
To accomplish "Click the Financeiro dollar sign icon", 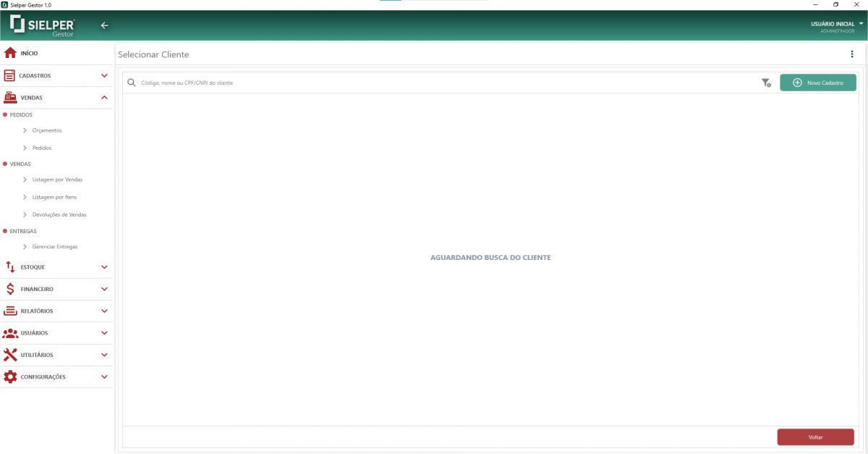I will point(10,289).
